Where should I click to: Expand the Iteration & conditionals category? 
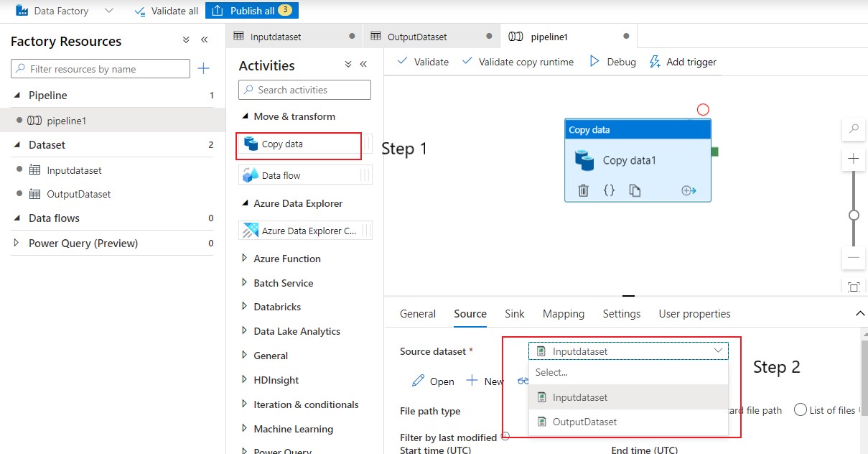tap(245, 404)
